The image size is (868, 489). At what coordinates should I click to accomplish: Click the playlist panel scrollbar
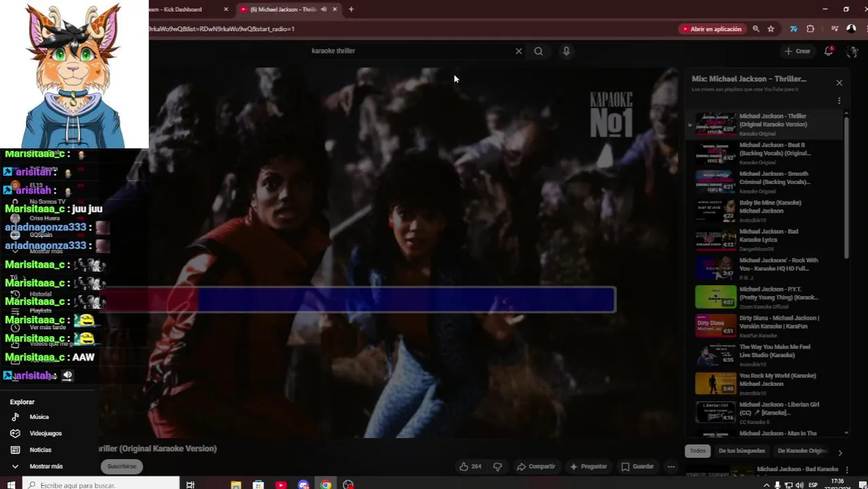coord(846,187)
